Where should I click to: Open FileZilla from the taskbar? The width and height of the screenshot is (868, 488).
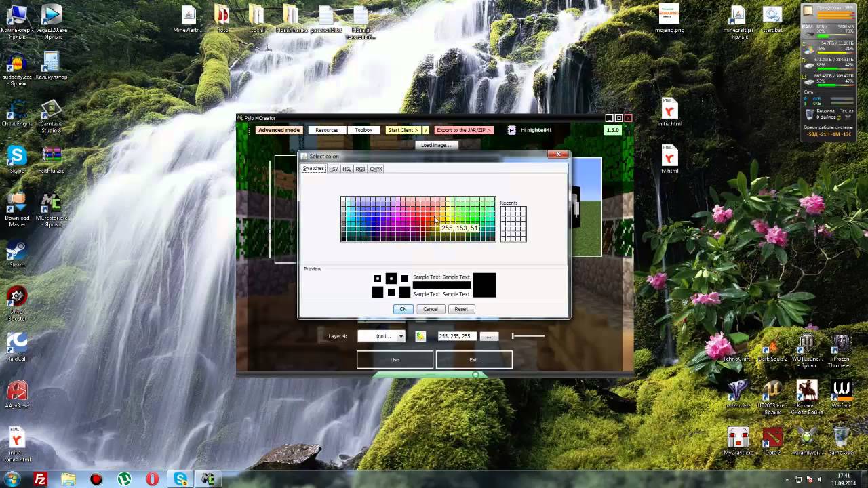point(41,479)
